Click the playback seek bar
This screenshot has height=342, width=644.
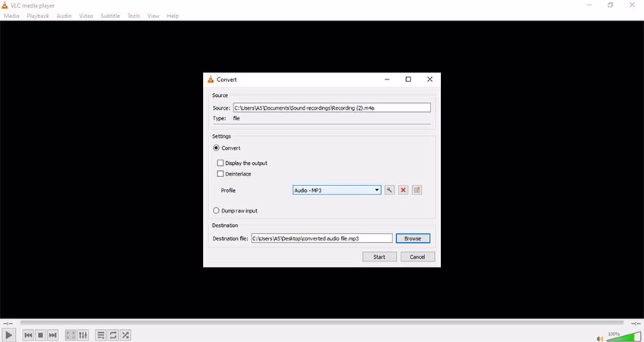pos(321,324)
